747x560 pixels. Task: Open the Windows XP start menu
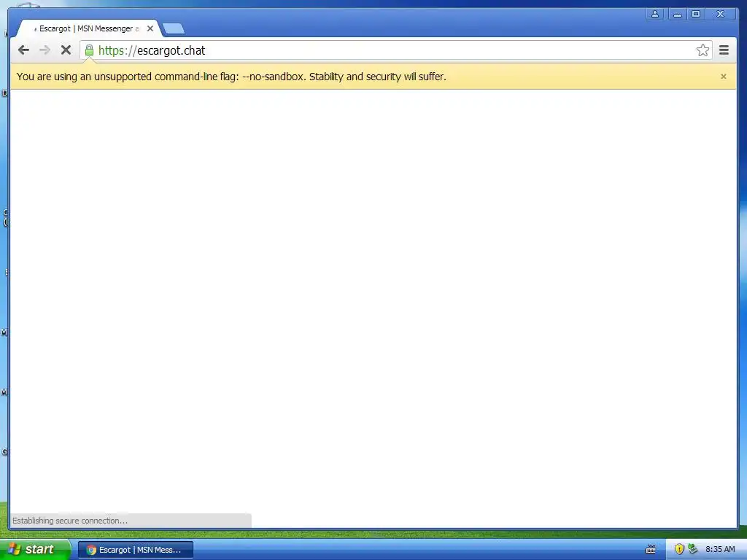pyautogui.click(x=35, y=550)
